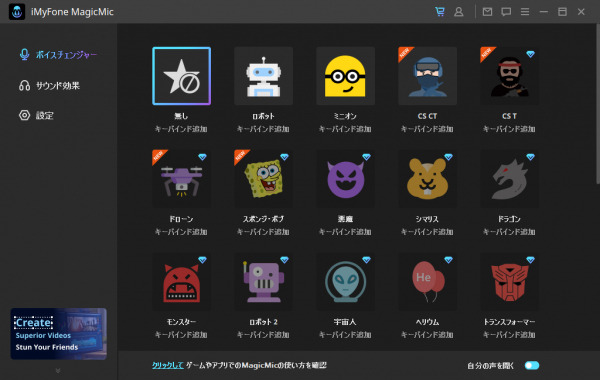Pick the SpongeBob voice effect
600x380 pixels.
pyautogui.click(x=263, y=179)
